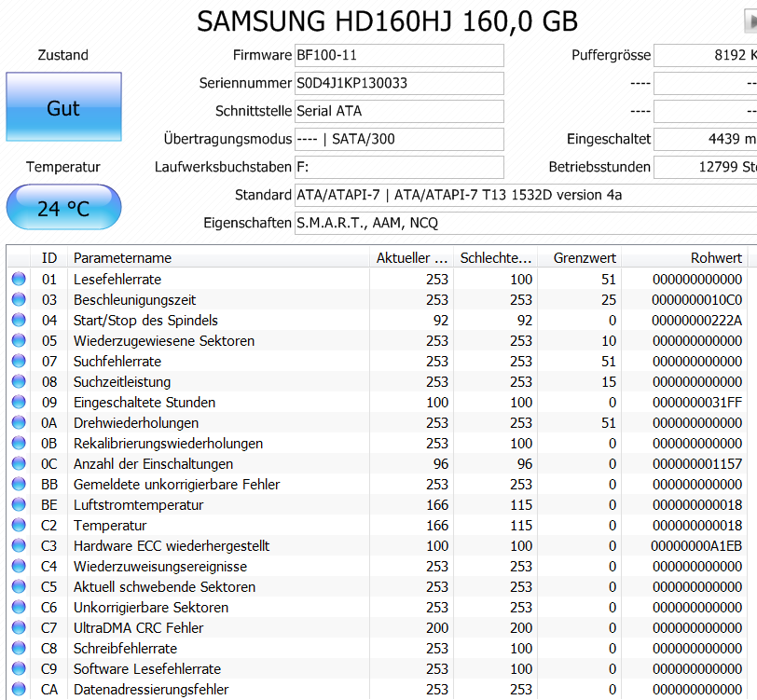
Task: Click status dot of Suchzeitleistung row
Action: pyautogui.click(x=19, y=382)
